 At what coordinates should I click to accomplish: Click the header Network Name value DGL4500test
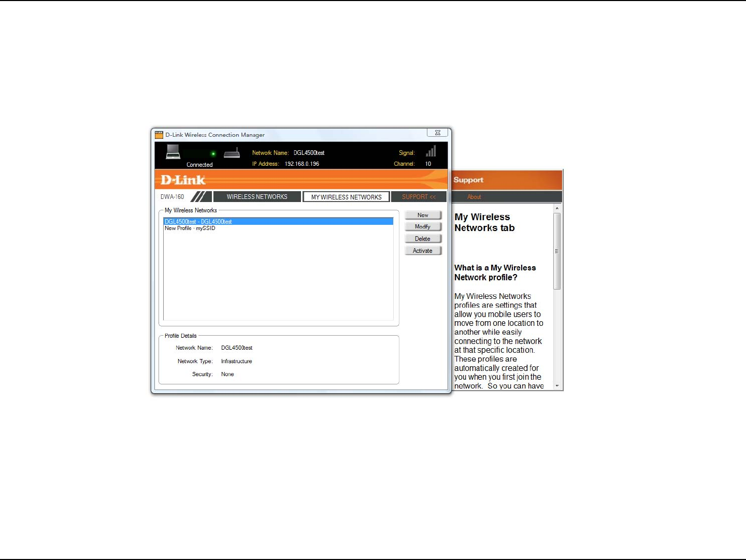(x=309, y=153)
